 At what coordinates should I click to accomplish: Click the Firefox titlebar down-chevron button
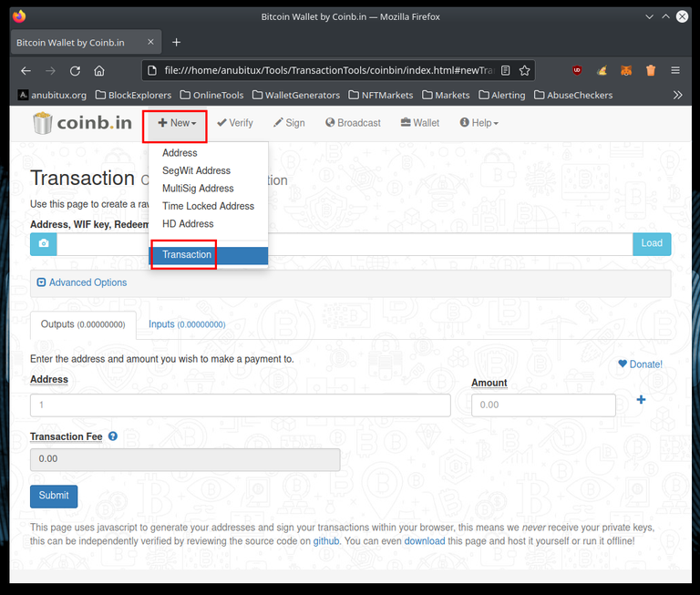tap(649, 17)
